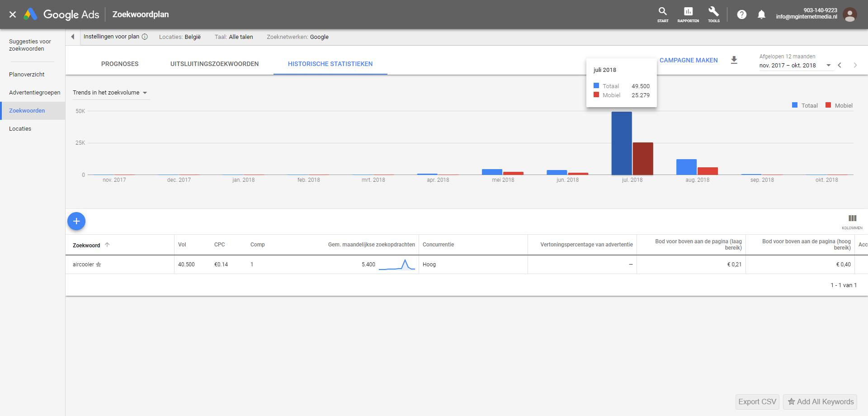This screenshot has width=868, height=416.
Task: Open the START search icon
Action: point(663,14)
